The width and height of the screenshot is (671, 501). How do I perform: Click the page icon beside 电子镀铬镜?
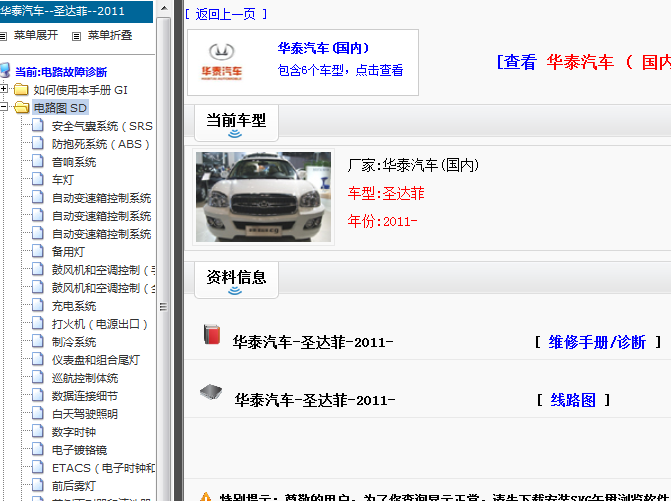click(x=38, y=449)
